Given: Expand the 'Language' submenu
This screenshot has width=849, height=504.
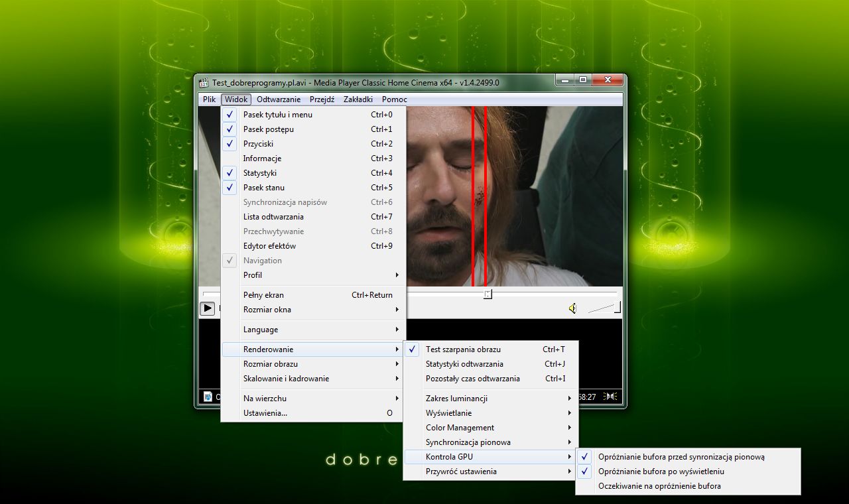Looking at the screenshot, I should point(312,330).
